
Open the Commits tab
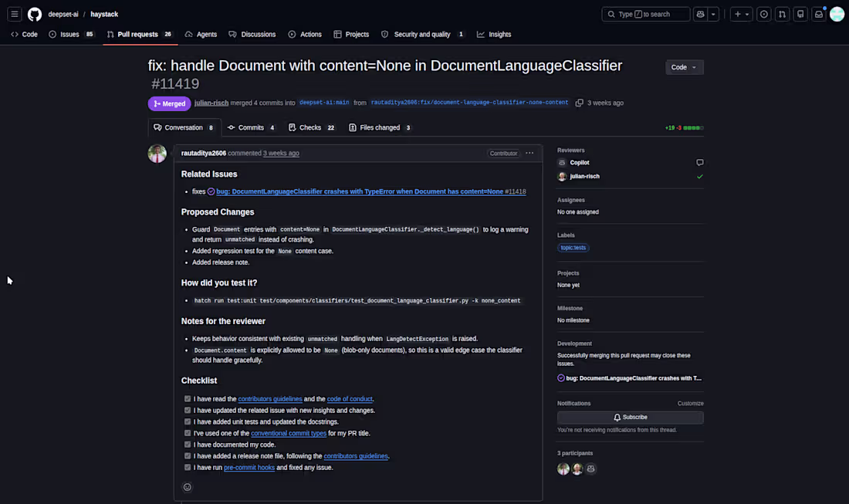(x=252, y=128)
